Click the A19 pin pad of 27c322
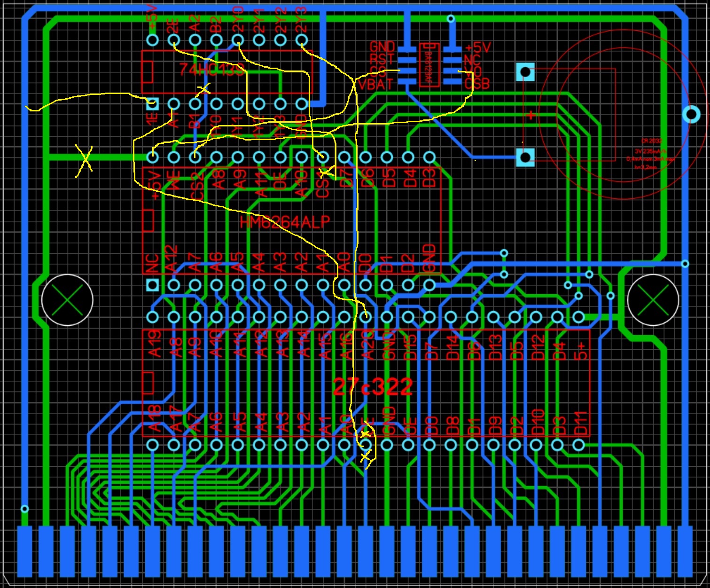 152,317
